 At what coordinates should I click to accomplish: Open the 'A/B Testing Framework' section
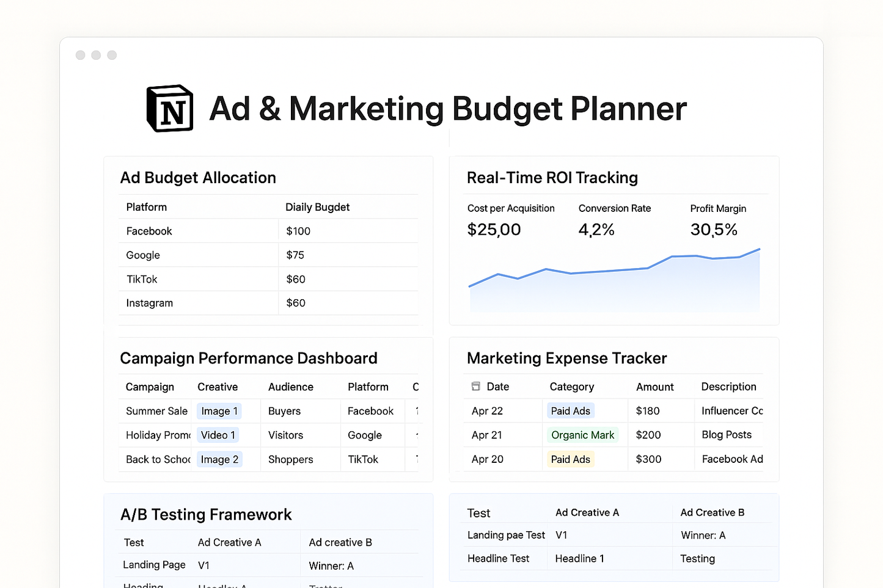[206, 514]
